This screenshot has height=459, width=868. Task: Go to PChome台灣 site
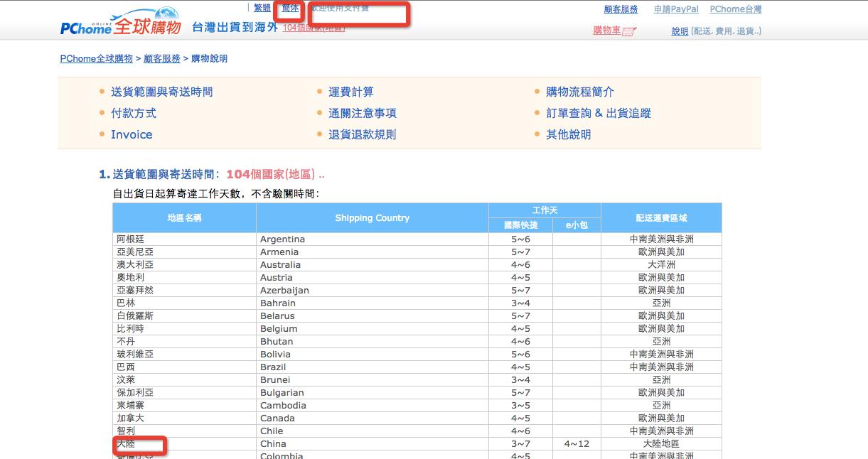click(x=735, y=9)
